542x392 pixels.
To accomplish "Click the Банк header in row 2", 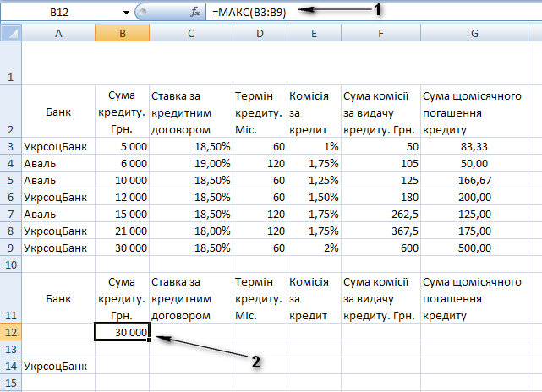I will pyautogui.click(x=58, y=112).
